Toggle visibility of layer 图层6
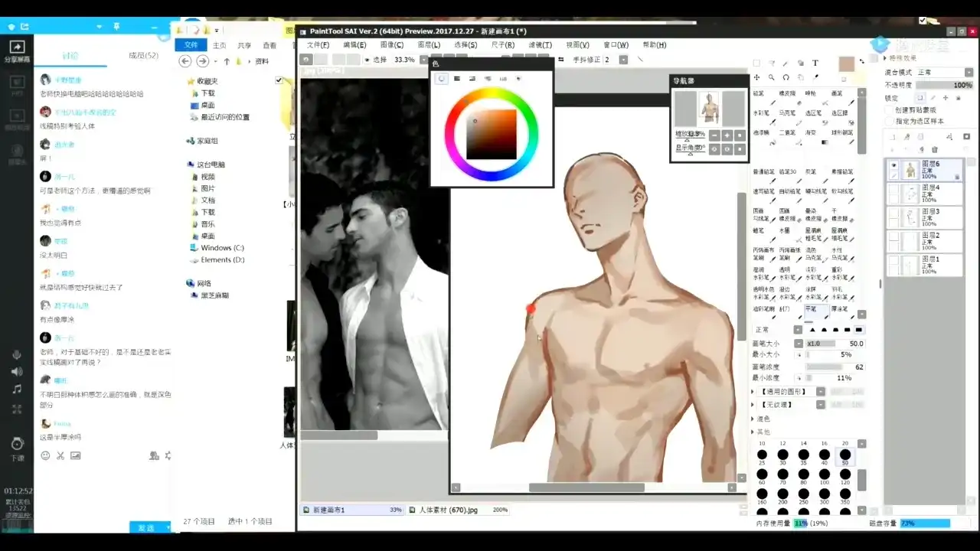Image resolution: width=980 pixels, height=551 pixels. point(893,165)
